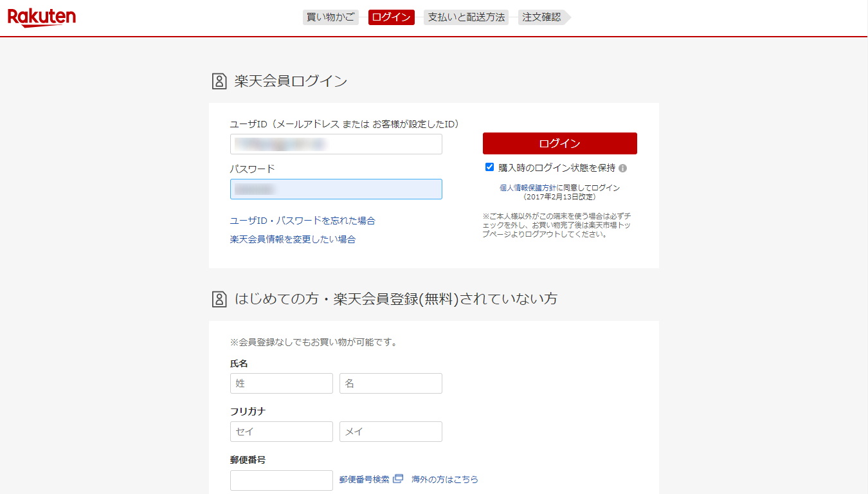Click the 郵便番号 label
Viewport: 868px width, 494px height.
click(248, 460)
